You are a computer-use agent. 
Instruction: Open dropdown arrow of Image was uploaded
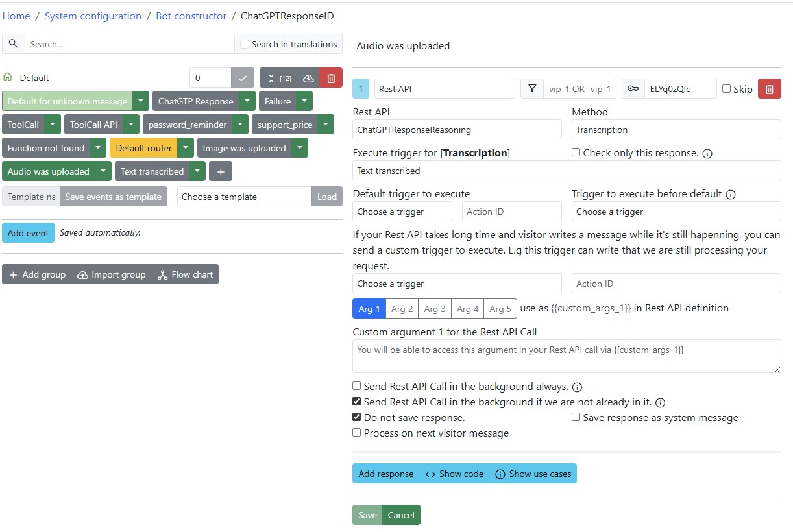pyautogui.click(x=300, y=148)
